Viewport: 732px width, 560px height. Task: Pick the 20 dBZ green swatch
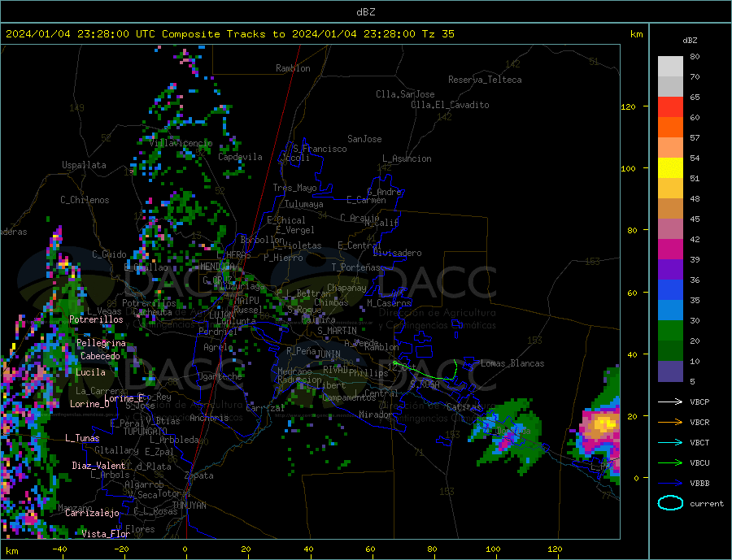click(670, 331)
